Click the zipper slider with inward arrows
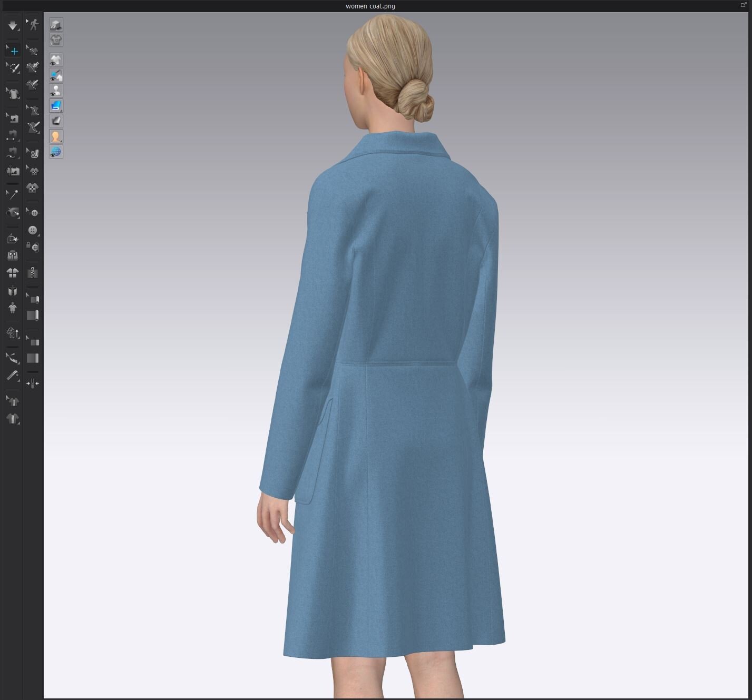This screenshot has height=700, width=752. [33, 384]
